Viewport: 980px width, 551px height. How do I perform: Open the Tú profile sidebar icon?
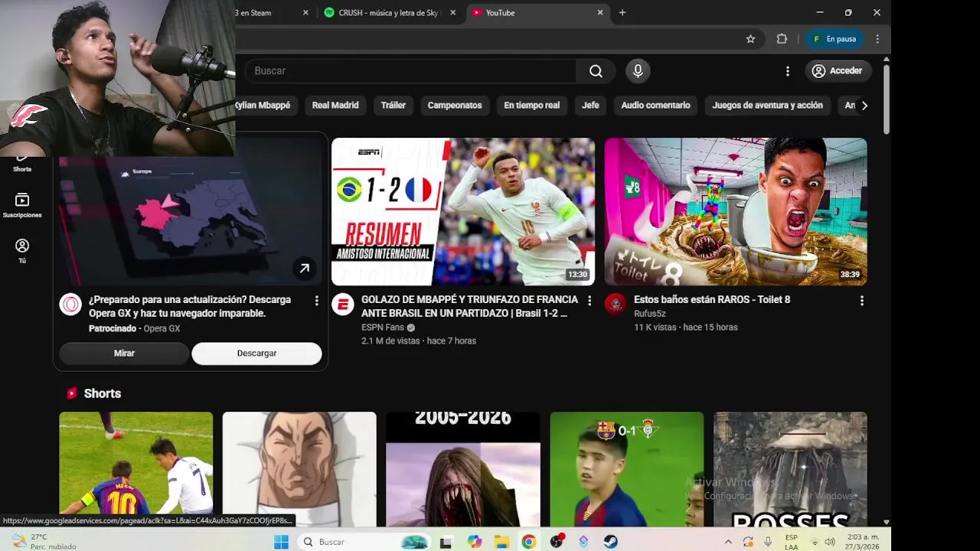click(x=22, y=251)
